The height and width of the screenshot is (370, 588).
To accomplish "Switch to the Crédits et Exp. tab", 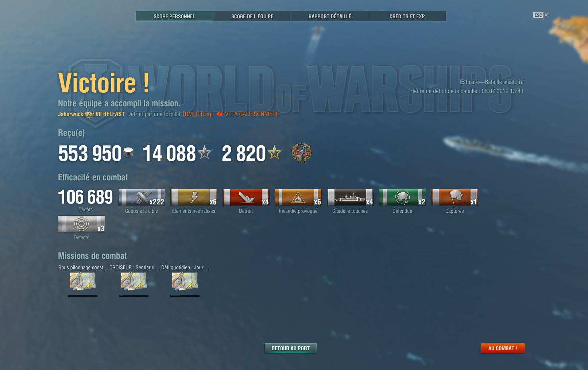I will [x=407, y=16].
